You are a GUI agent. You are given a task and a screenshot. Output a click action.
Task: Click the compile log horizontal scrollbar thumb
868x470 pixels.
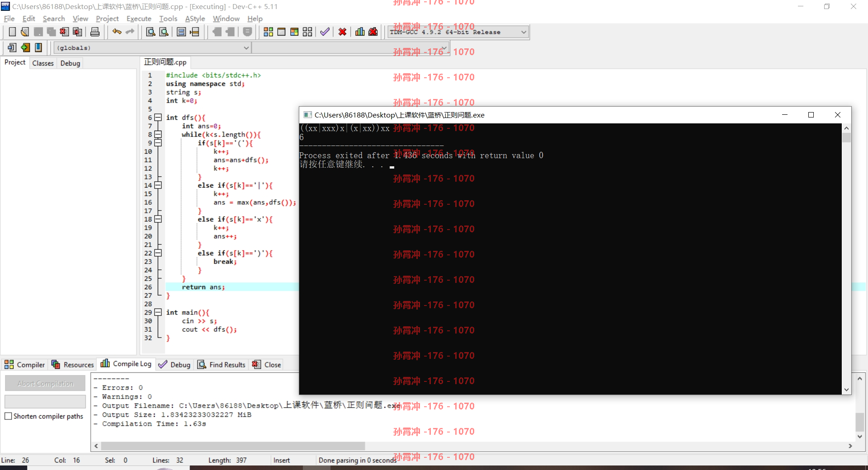click(x=233, y=446)
